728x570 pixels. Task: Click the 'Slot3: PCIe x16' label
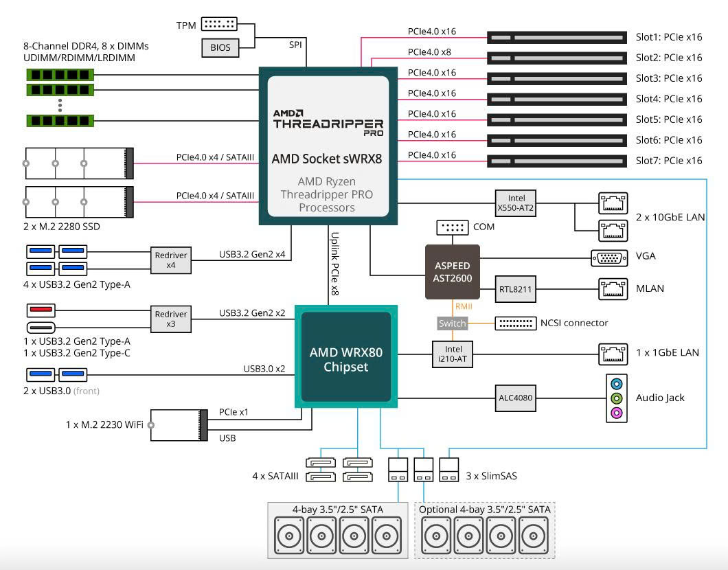pyautogui.click(x=669, y=78)
